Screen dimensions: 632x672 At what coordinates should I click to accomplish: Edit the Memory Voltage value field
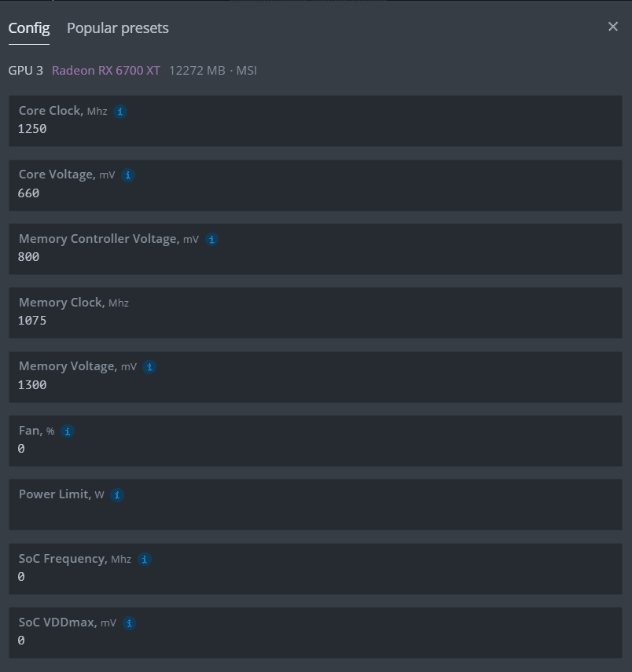point(314,385)
